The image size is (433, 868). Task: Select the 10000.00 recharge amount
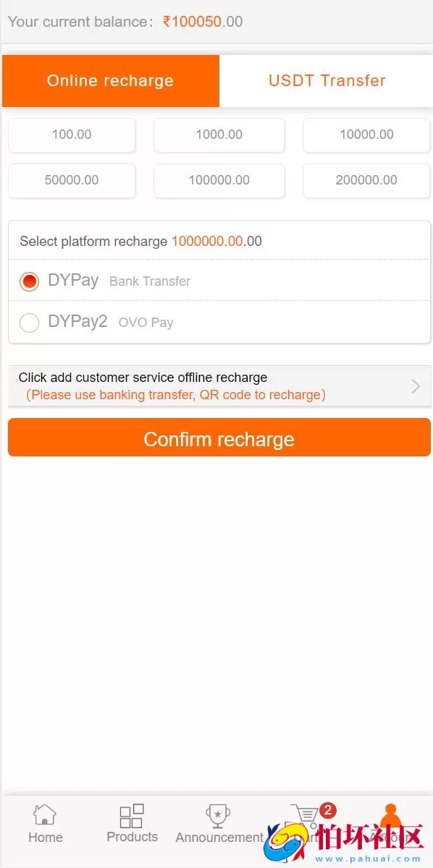[366, 135]
